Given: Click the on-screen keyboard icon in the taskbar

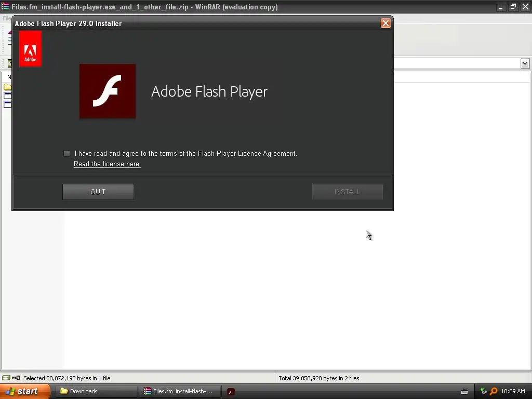Looking at the screenshot, I should pyautogui.click(x=464, y=392).
